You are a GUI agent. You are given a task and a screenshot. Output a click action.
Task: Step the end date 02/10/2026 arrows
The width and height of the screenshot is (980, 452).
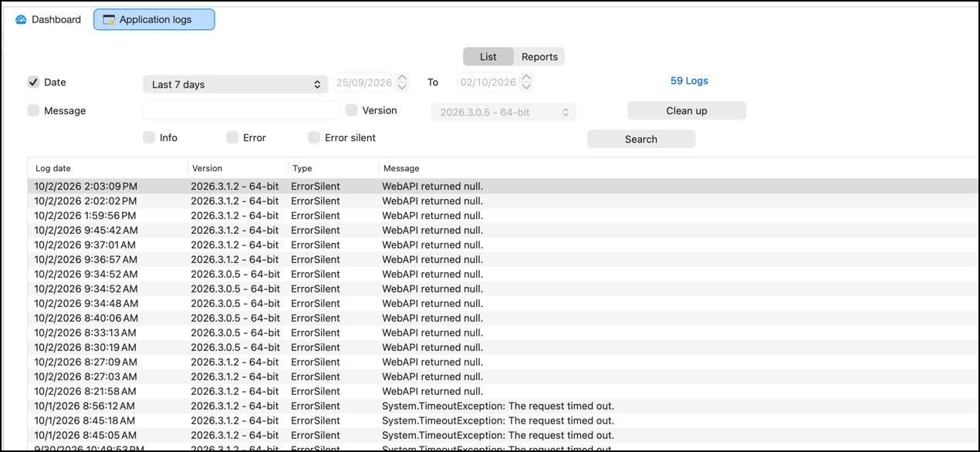pos(526,82)
